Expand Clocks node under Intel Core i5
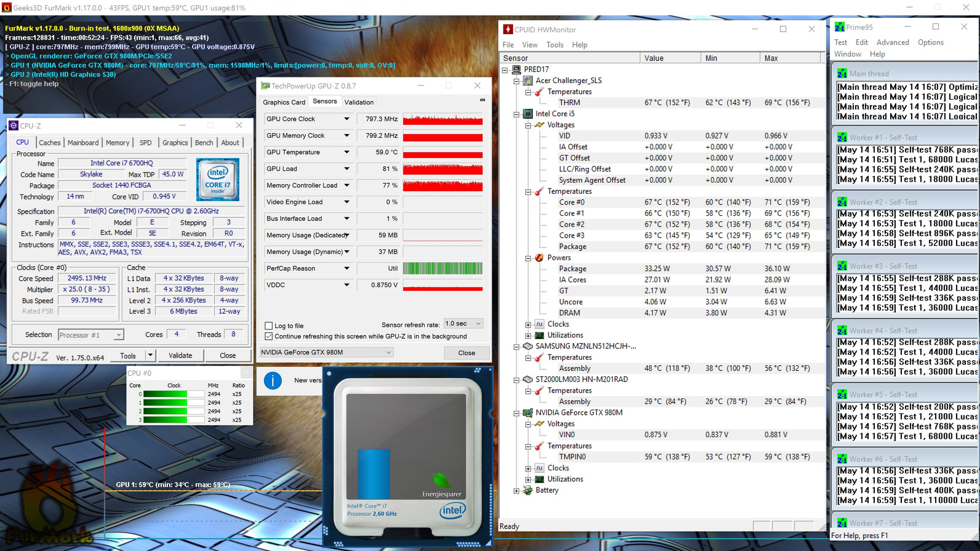Image resolution: width=980 pixels, height=551 pixels. tap(528, 325)
